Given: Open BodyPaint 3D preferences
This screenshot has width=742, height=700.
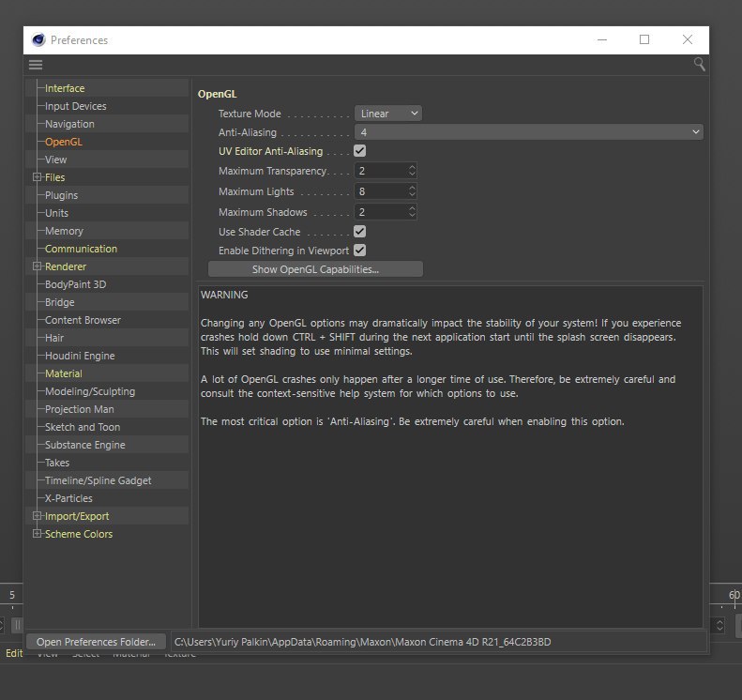Looking at the screenshot, I should coord(76,284).
